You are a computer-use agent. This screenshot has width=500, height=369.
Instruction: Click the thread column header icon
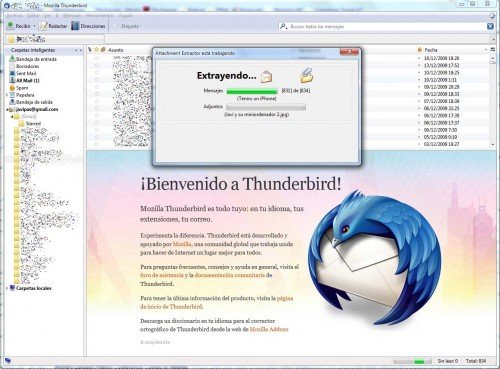[x=90, y=50]
